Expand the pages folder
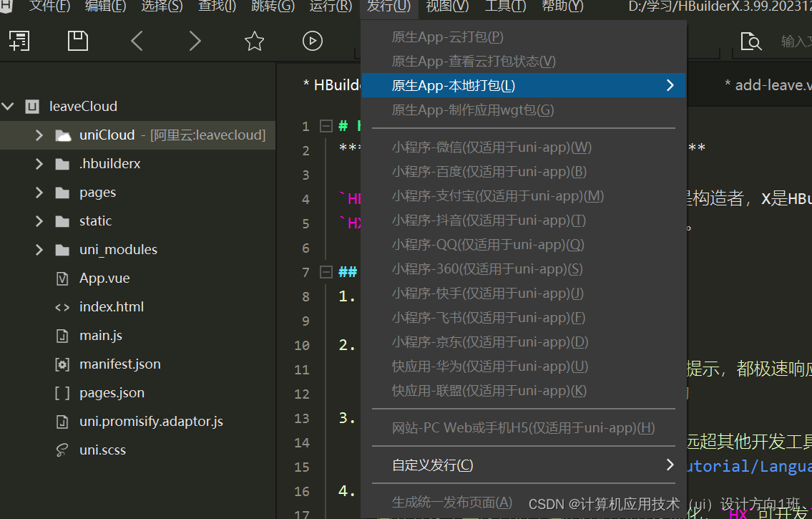Screen dimensions: 812x519 pyautogui.click(x=39, y=192)
